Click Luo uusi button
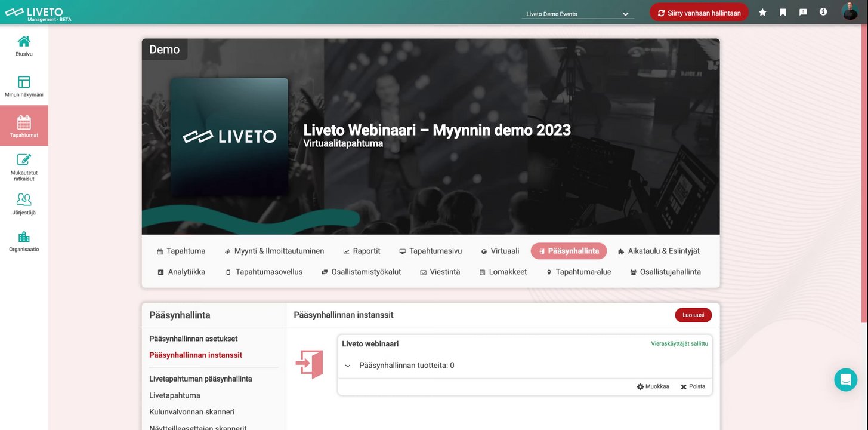The height and width of the screenshot is (430, 868). pyautogui.click(x=693, y=315)
